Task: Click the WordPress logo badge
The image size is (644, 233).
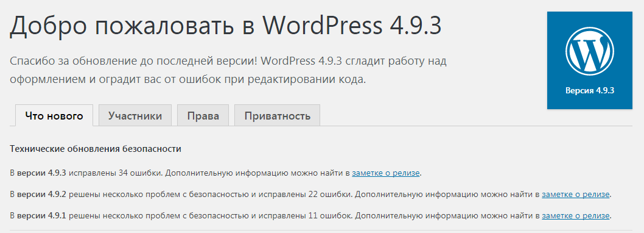Action: 589,60
